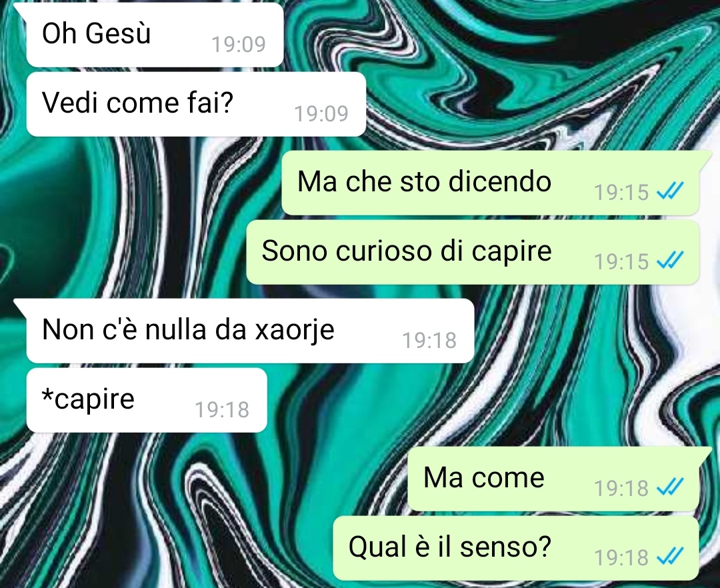Select the 'Vedi come fai?' message
720x588 pixels.
(x=196, y=104)
